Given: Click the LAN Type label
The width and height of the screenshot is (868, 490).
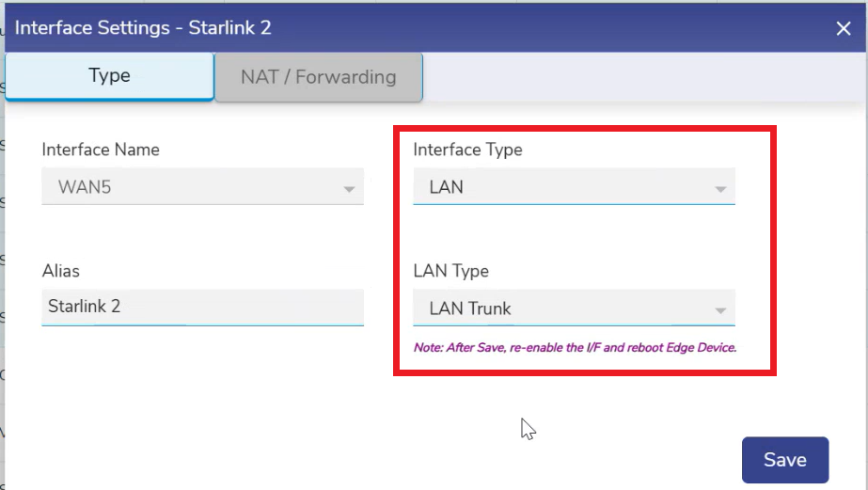Looking at the screenshot, I should tap(451, 271).
